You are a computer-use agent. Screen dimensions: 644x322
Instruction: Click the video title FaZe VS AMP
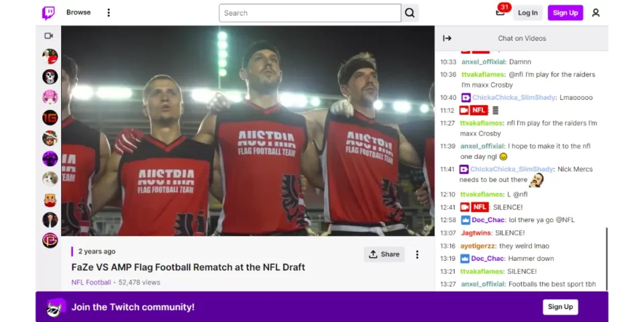[x=188, y=268]
